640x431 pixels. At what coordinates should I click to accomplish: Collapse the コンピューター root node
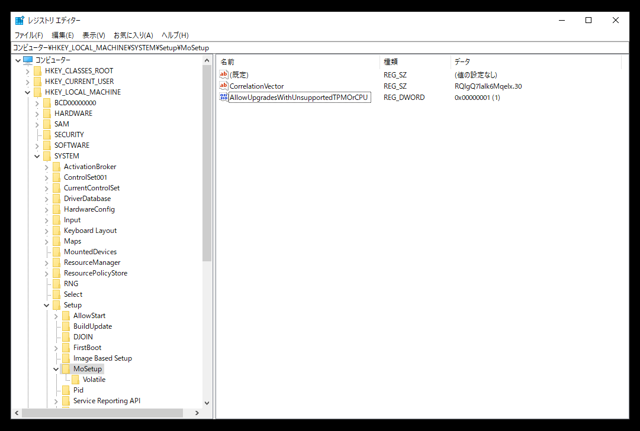(18, 60)
